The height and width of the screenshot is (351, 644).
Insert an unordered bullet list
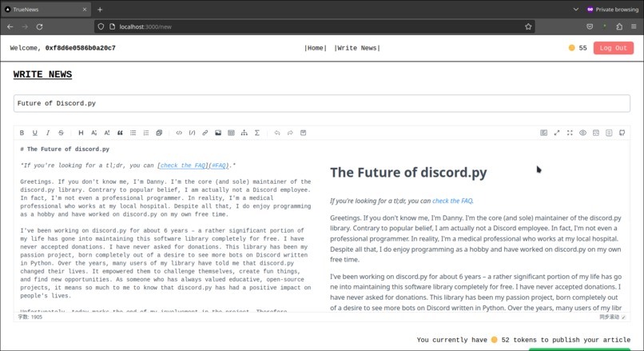point(133,133)
